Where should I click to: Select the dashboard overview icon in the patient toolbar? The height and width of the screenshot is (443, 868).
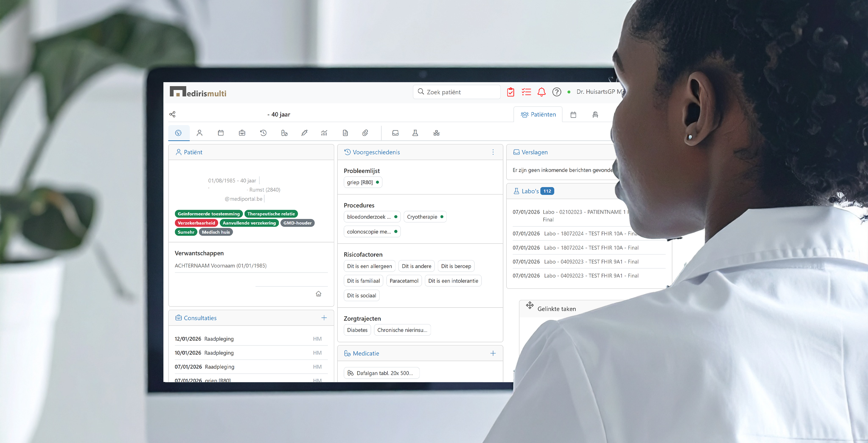(x=179, y=133)
